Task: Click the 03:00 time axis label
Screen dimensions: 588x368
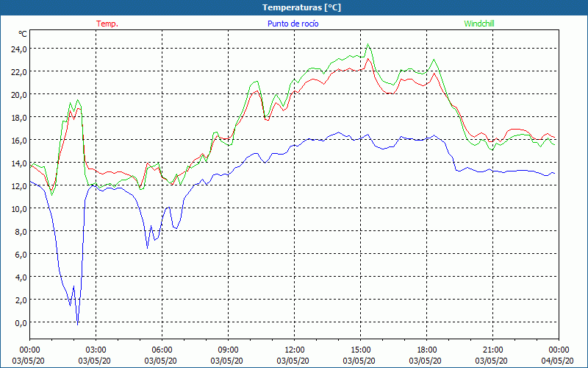Action: coord(96,350)
